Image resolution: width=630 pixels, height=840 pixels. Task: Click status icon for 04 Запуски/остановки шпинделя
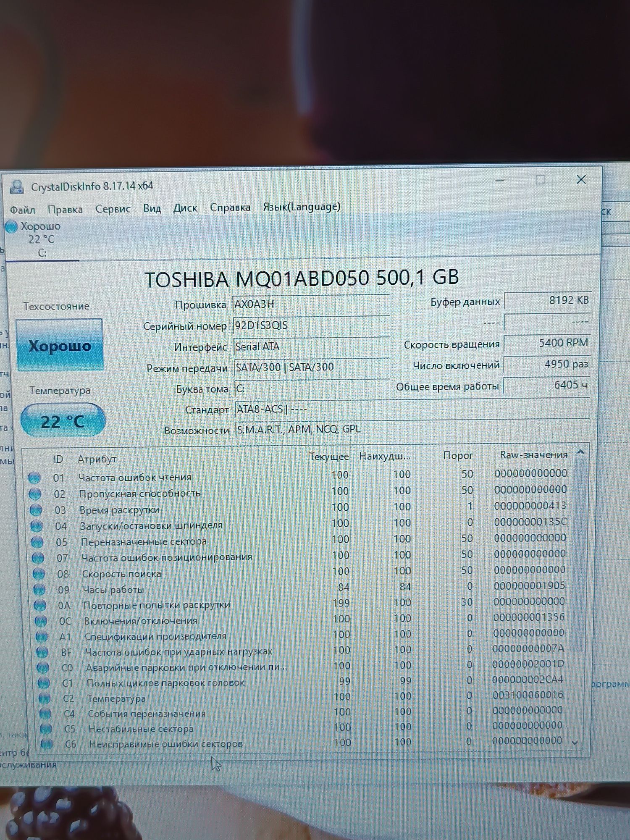37,526
